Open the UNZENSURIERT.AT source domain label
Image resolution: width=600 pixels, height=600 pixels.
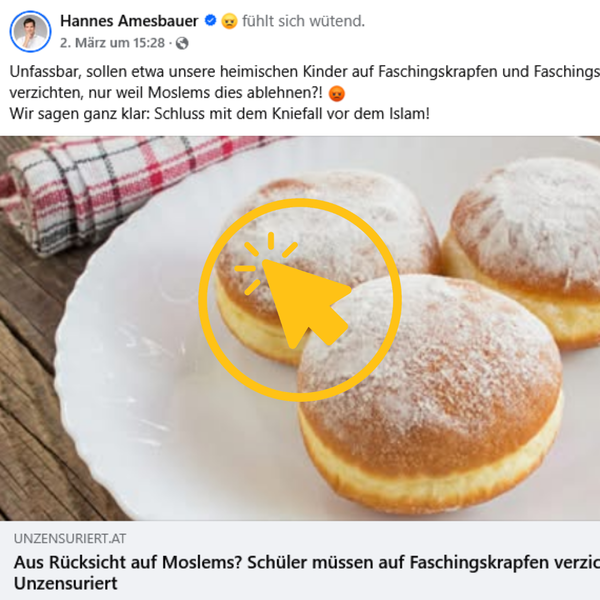pyautogui.click(x=70, y=539)
